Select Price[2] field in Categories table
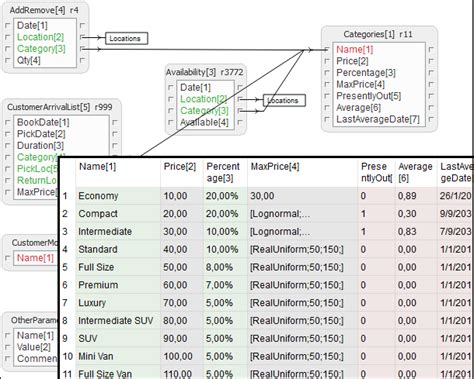 352,61
